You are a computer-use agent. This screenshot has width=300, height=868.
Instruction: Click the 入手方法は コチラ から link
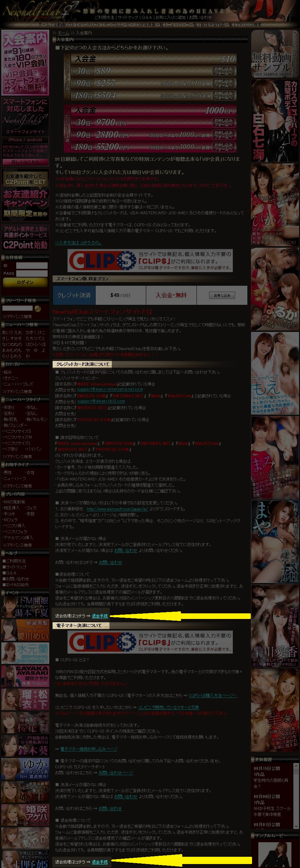click(78, 243)
